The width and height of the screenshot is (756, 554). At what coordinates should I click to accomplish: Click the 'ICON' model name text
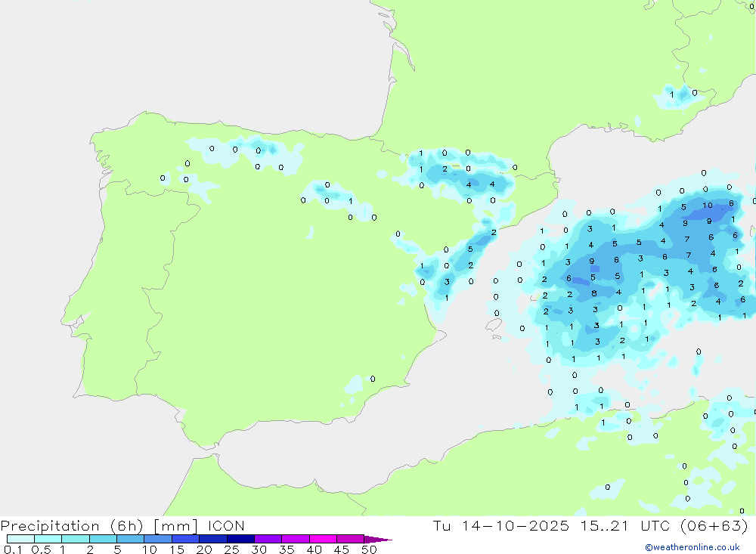tap(226, 525)
